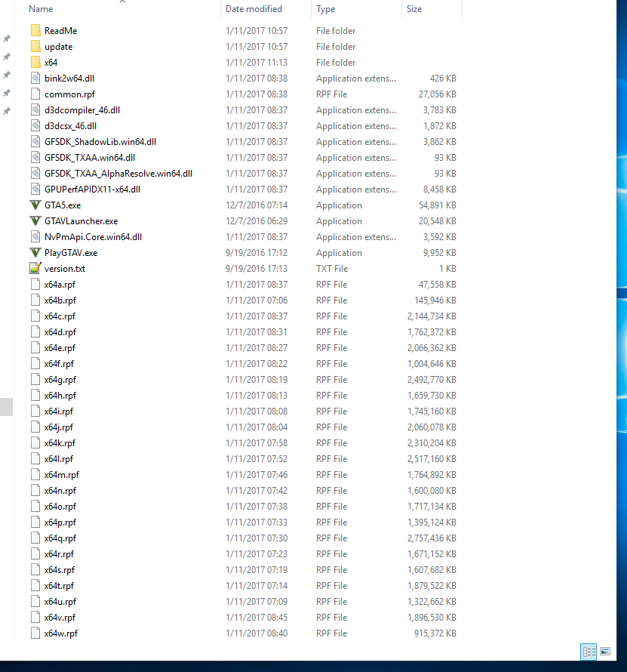Select the x64h.rpf file name
The height and width of the screenshot is (672, 627).
pos(60,396)
